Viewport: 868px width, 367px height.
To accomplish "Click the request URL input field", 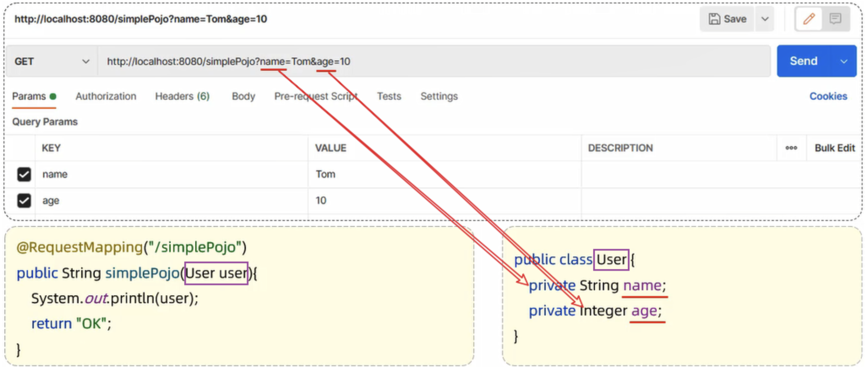I will 434,61.
